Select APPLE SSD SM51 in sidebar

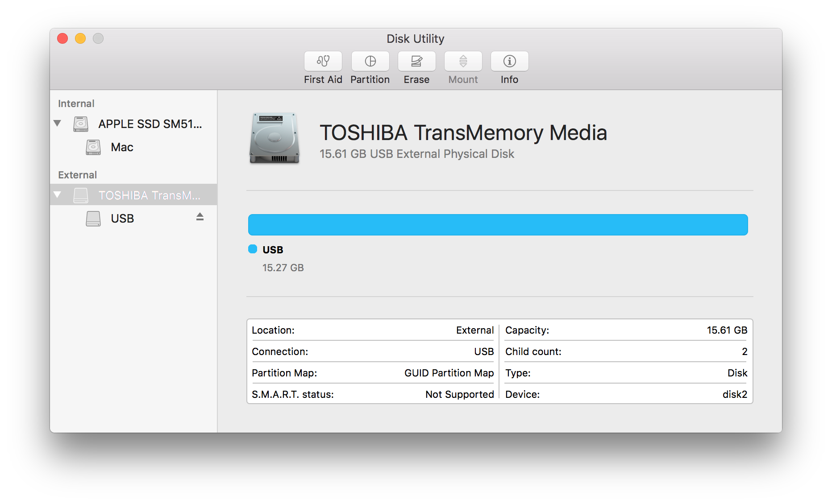[150, 124]
